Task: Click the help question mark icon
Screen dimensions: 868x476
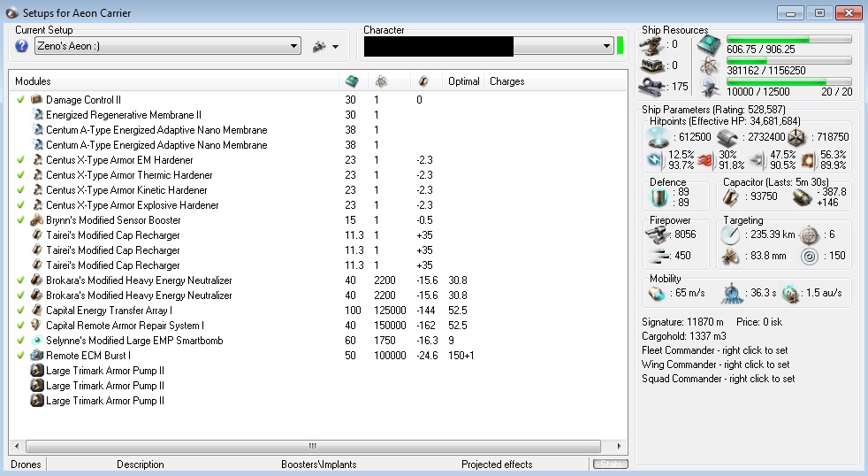Action: coord(21,46)
